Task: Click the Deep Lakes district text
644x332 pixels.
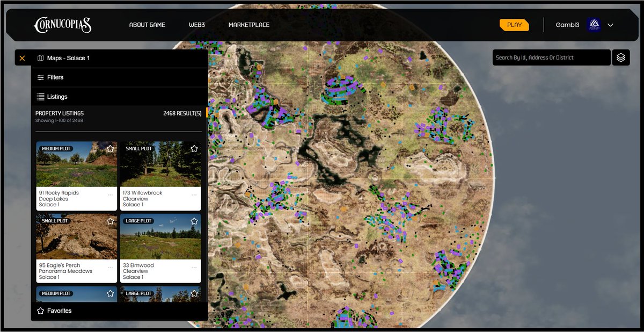Action: 53,199
